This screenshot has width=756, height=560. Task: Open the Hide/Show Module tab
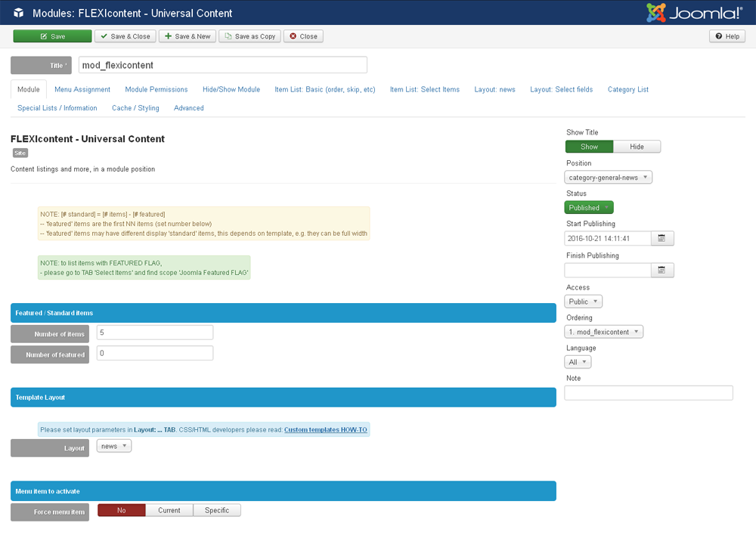click(231, 90)
